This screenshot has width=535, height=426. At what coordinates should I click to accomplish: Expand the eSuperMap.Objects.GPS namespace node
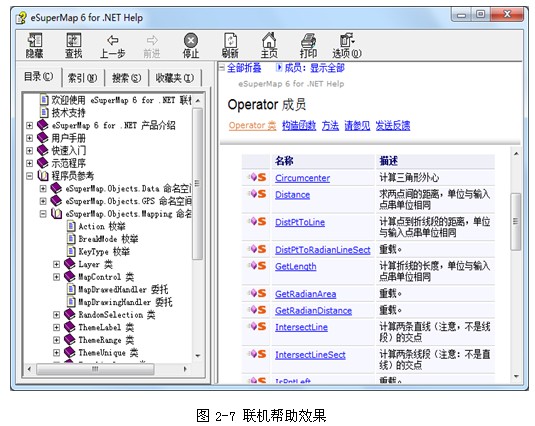(x=43, y=201)
